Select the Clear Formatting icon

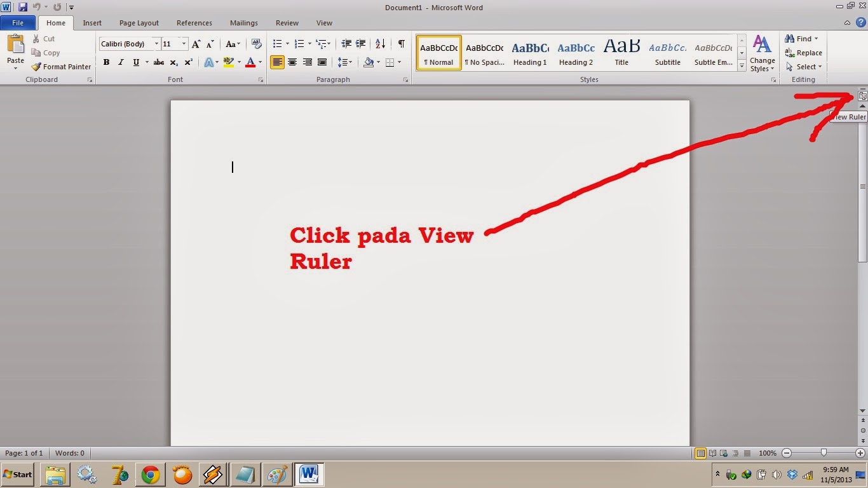pos(256,44)
